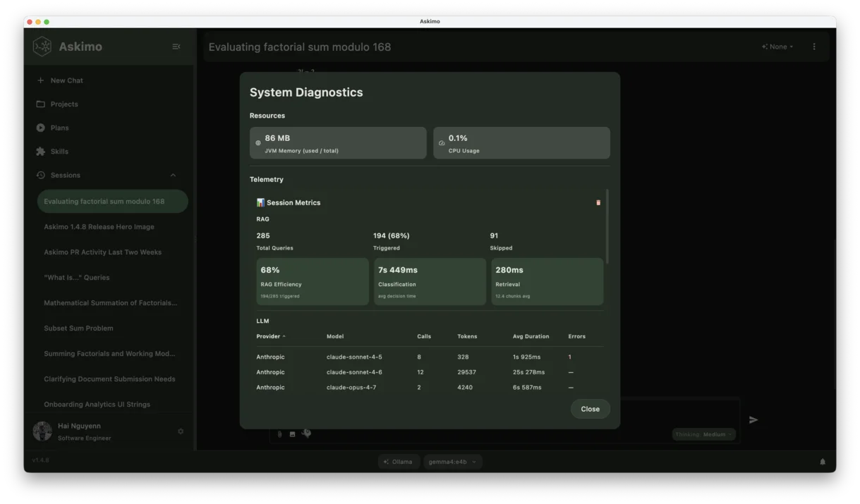
Task: Open the 'Askimo 1.4.8 Release Hero Image' session
Action: click(113, 227)
